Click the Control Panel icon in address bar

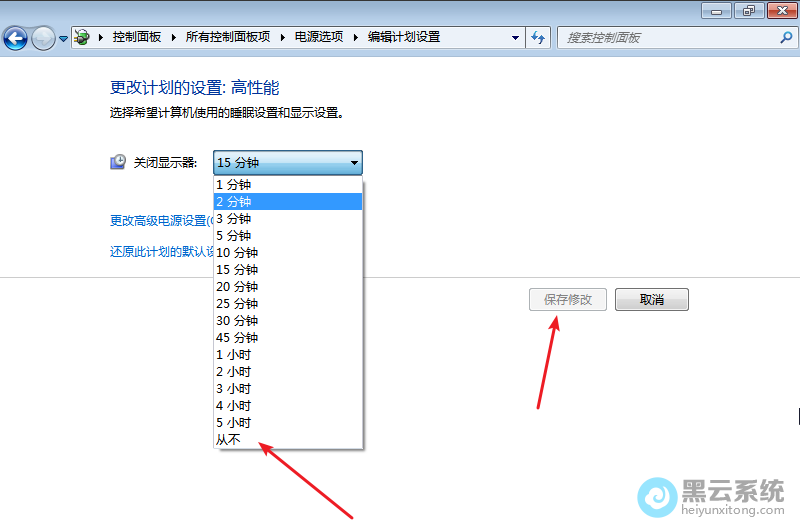pos(82,37)
